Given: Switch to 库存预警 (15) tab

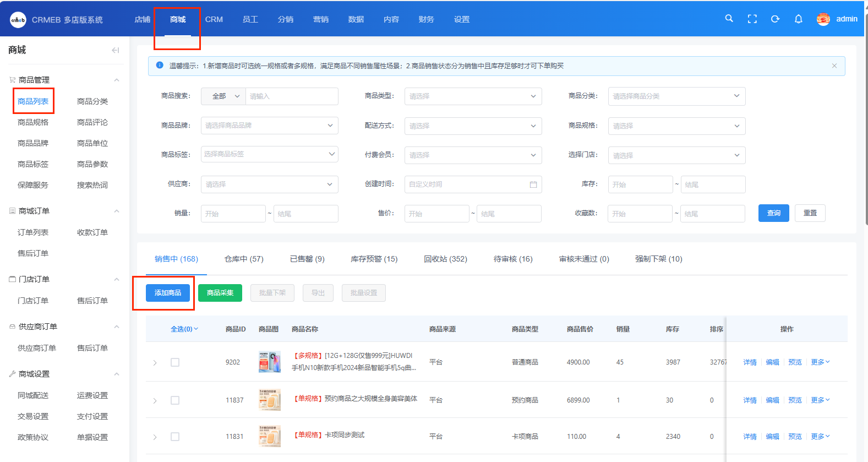Looking at the screenshot, I should pos(374,259).
